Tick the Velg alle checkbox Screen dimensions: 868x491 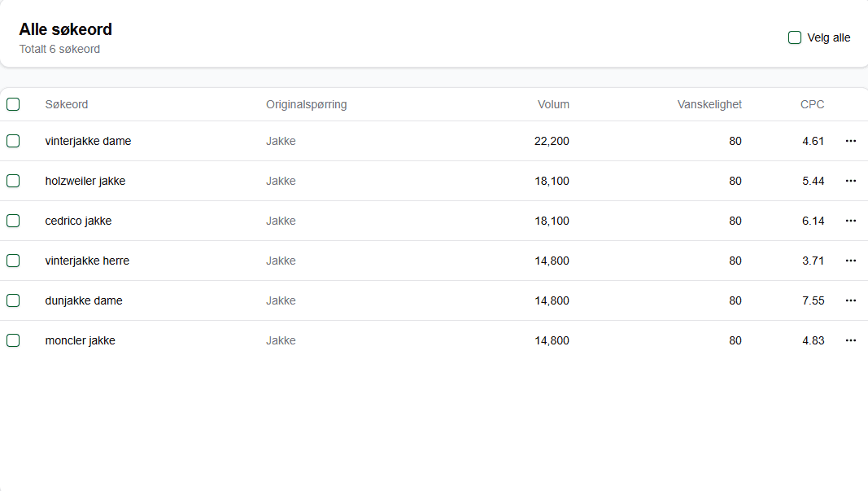tap(795, 37)
